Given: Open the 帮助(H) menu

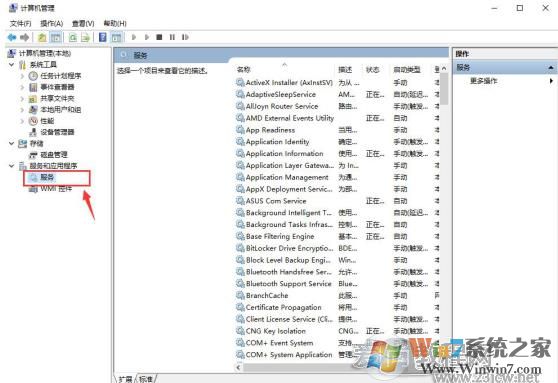Looking at the screenshot, I should [x=115, y=23].
